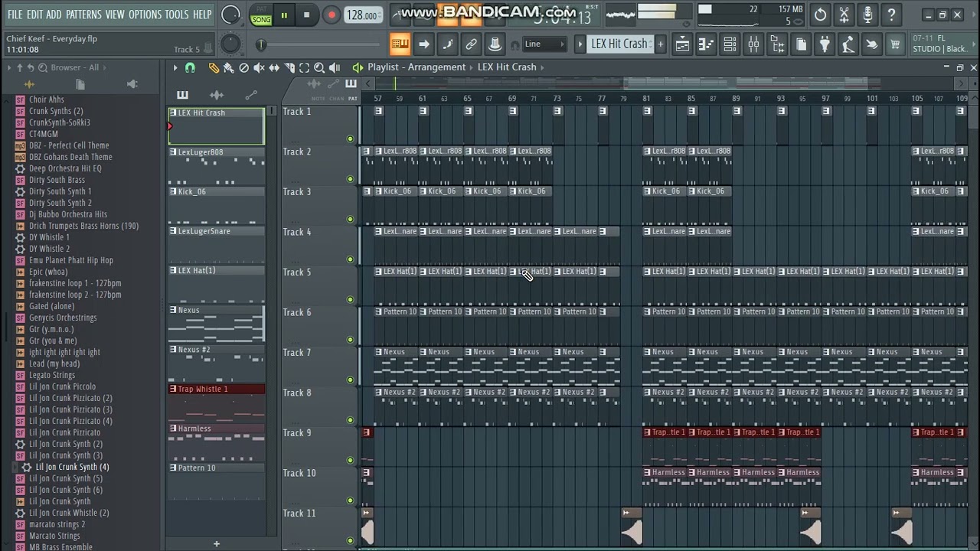This screenshot has width=980, height=551.
Task: Mute Track 5 with its green dot
Action: point(350,299)
